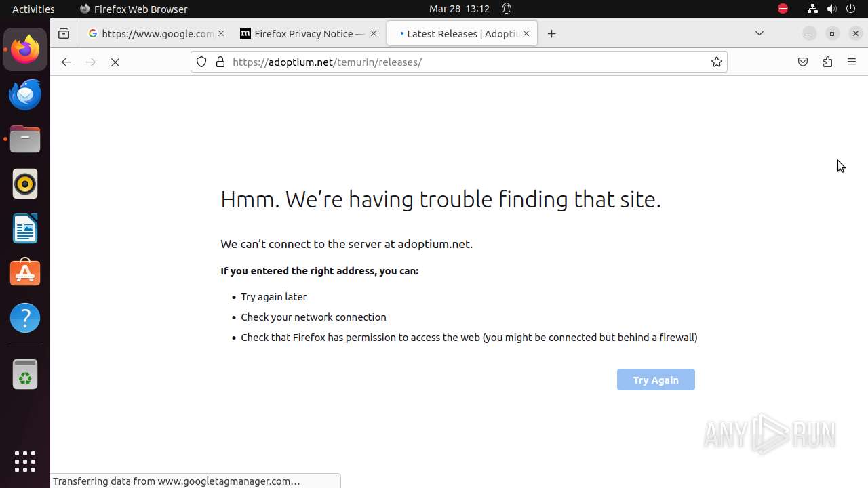The width and height of the screenshot is (868, 488).
Task: Click the Try Again button
Action: click(x=656, y=380)
